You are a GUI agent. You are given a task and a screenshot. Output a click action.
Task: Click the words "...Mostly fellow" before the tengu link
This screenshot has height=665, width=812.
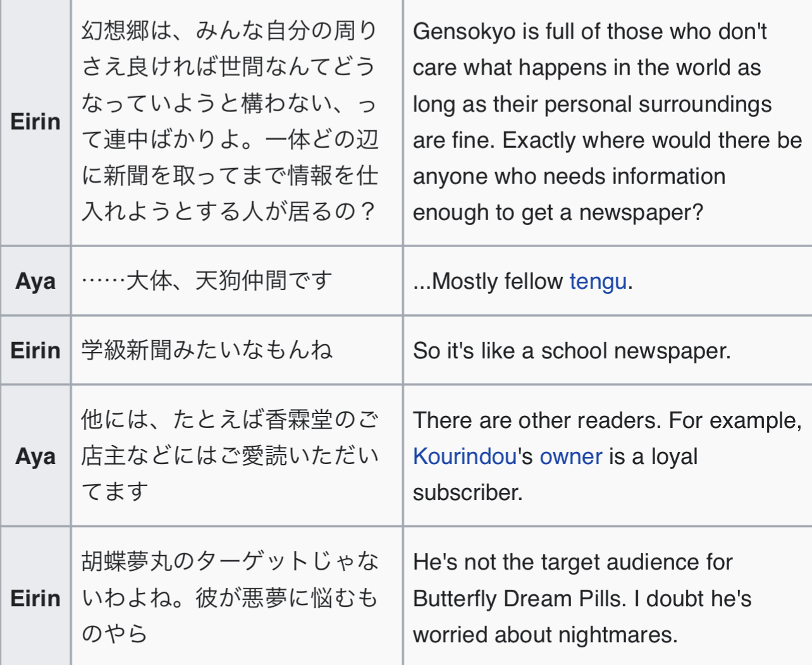(488, 281)
